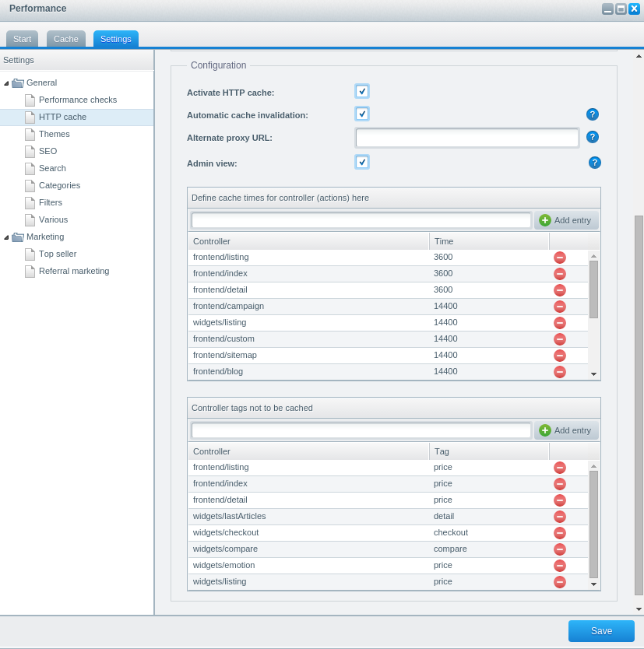The height and width of the screenshot is (649, 644).
Task: Remove the widgets/checkout tag entry
Action: coord(559,532)
